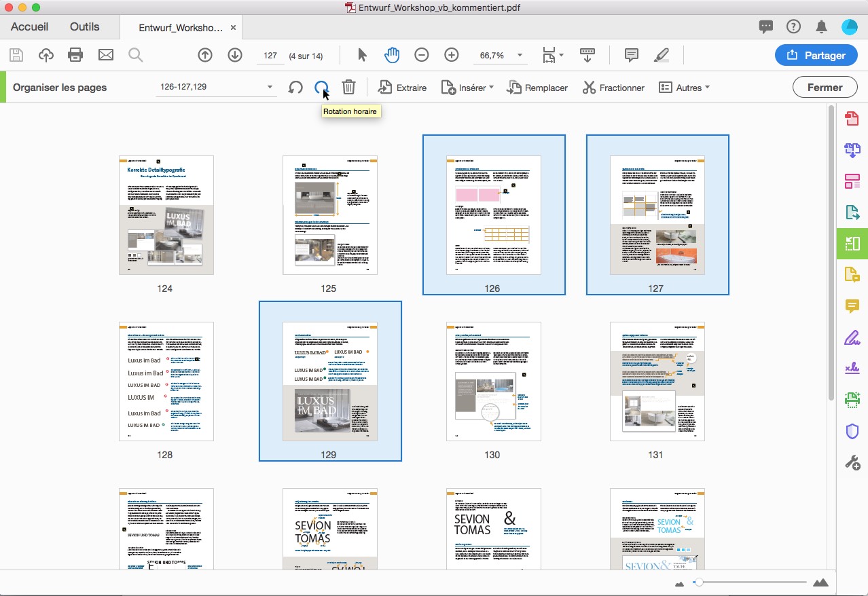Click the vertical scrollbar of the pages view
This screenshot has height=596, width=868.
pyautogui.click(x=831, y=253)
